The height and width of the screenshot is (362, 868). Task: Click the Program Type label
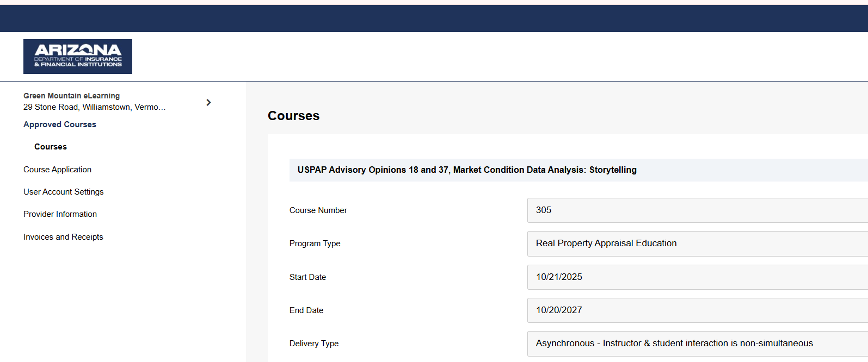pyautogui.click(x=315, y=244)
